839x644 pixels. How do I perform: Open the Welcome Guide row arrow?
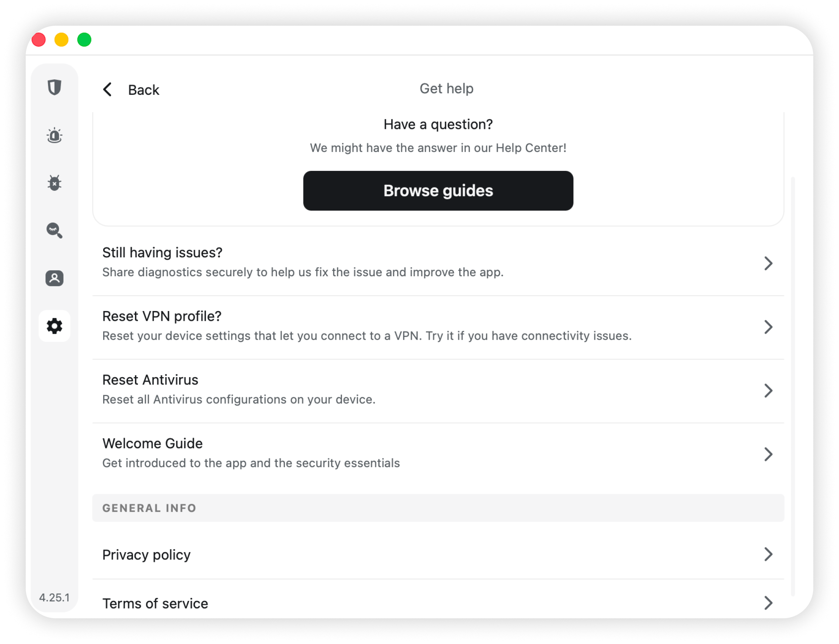[x=768, y=454]
